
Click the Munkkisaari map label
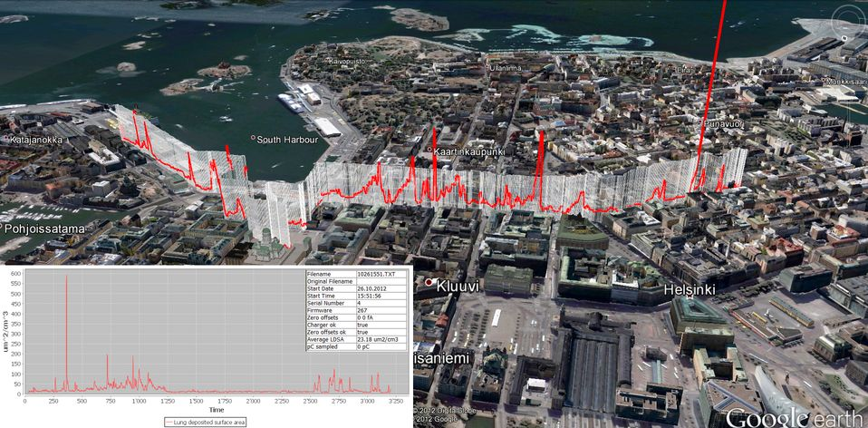tap(847, 82)
